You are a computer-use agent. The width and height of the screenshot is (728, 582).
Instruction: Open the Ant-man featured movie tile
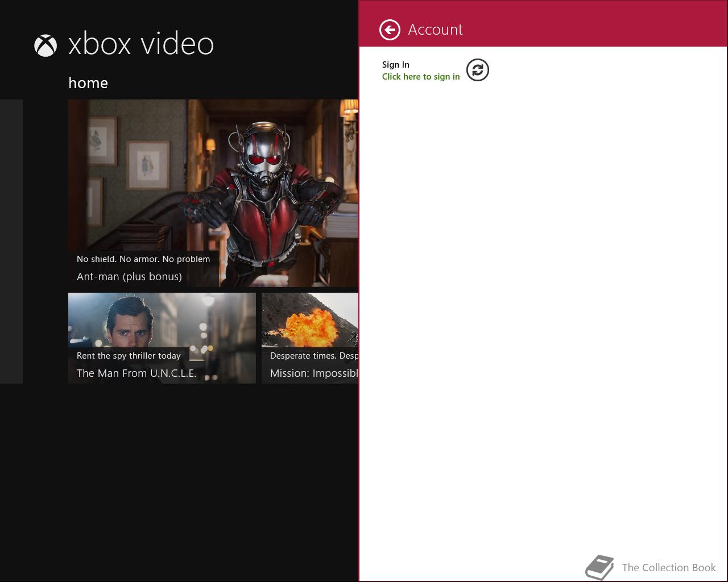pos(213,193)
